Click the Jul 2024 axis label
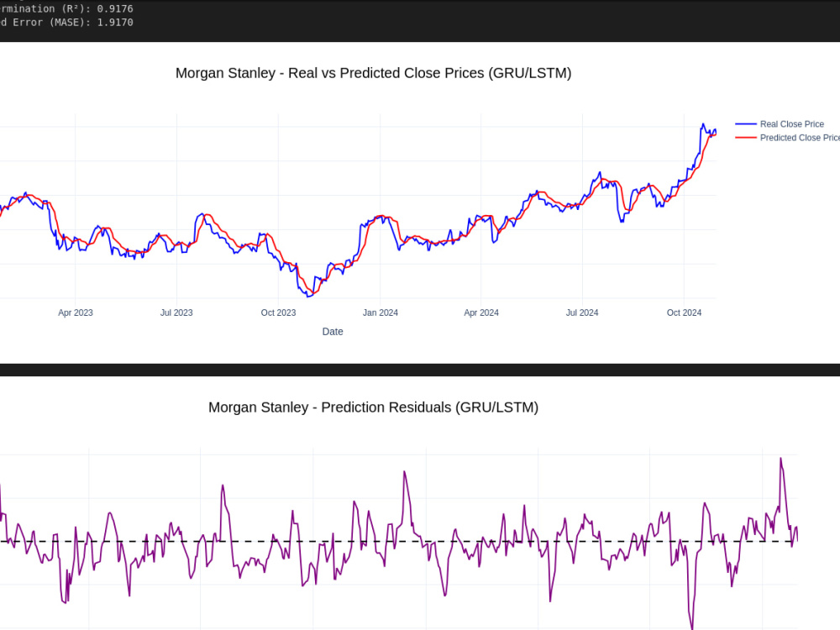 [582, 312]
